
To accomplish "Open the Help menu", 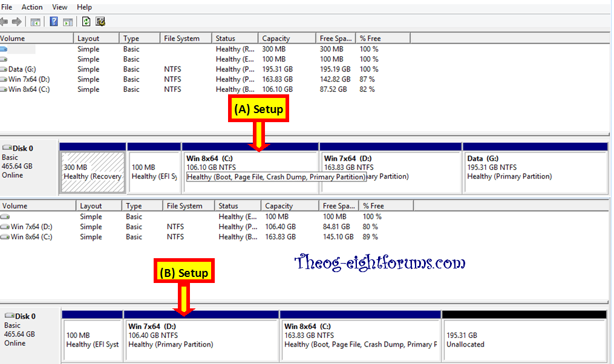I will 84,7.
